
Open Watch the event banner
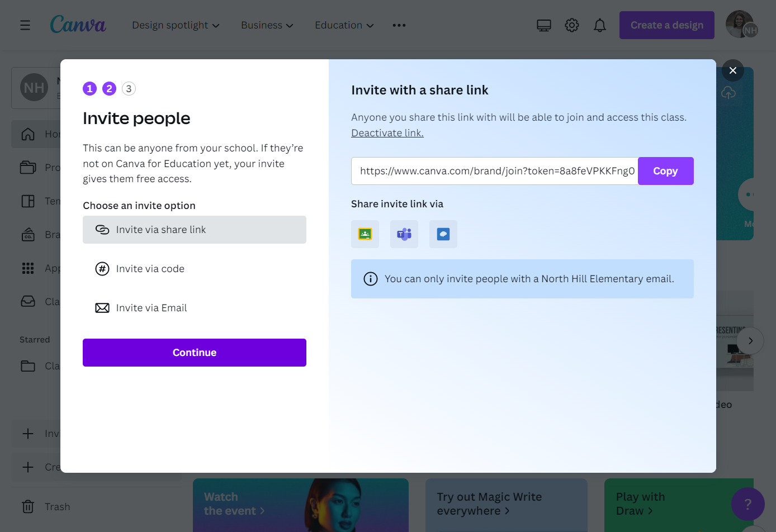point(301,505)
